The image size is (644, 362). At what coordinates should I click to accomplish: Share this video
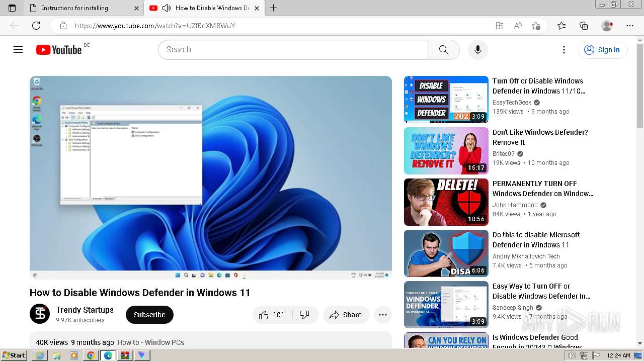[x=346, y=315]
